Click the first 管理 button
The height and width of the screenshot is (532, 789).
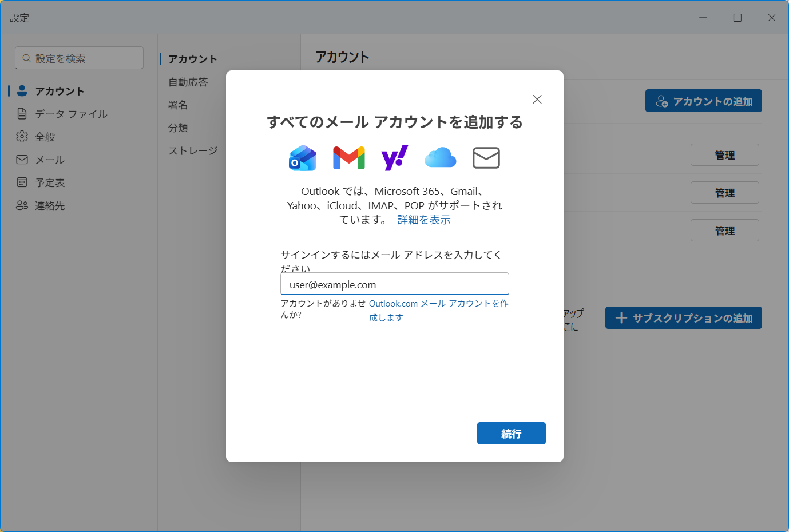click(x=725, y=155)
